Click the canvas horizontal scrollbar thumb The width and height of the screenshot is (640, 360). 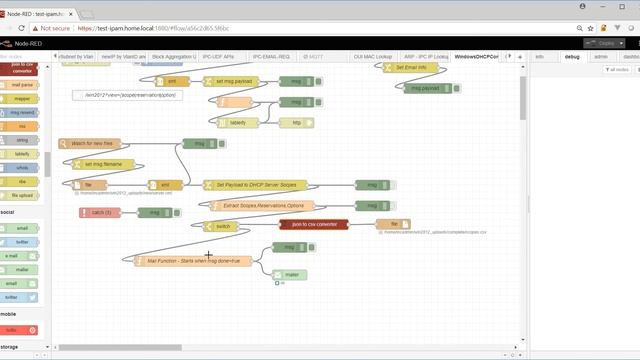click(x=120, y=347)
